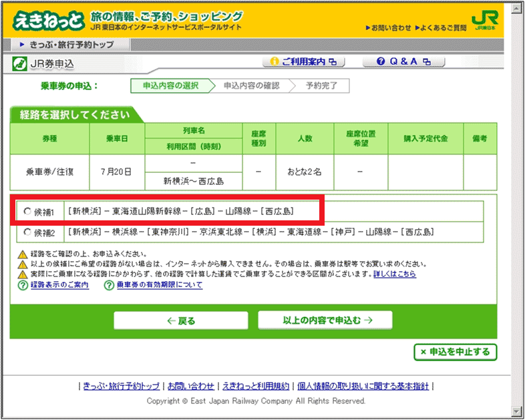The height and width of the screenshot is (420, 525).
Task: Click the 申込内容の選択 step
Action: click(x=170, y=86)
